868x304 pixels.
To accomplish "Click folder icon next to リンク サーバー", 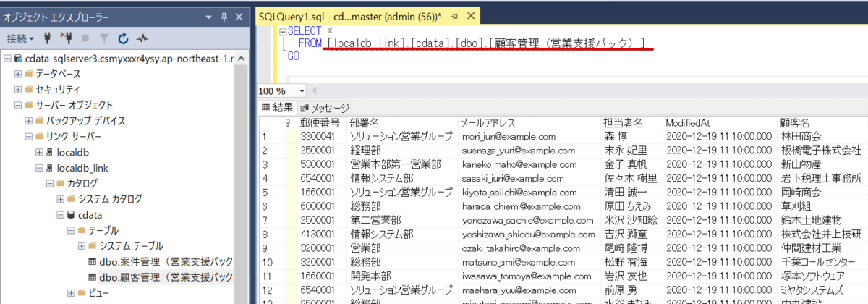I will pos(40,136).
